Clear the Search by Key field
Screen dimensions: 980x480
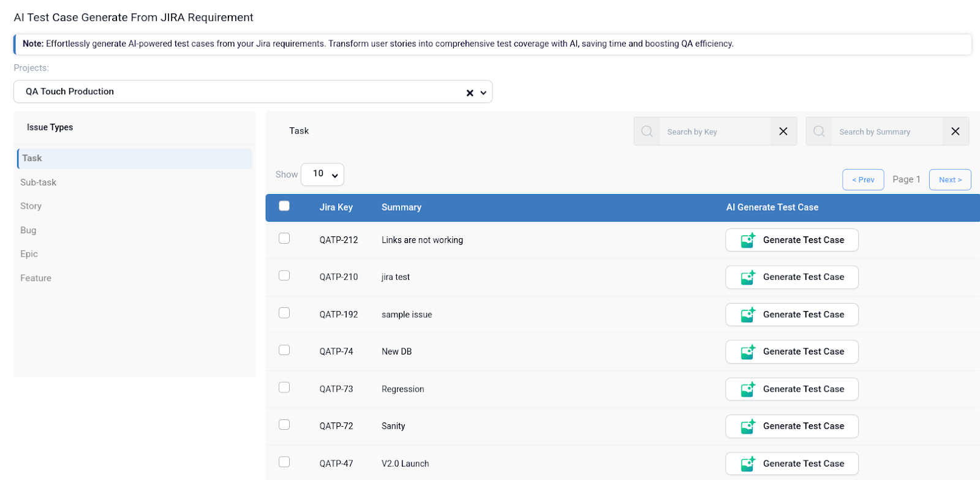[x=783, y=132]
